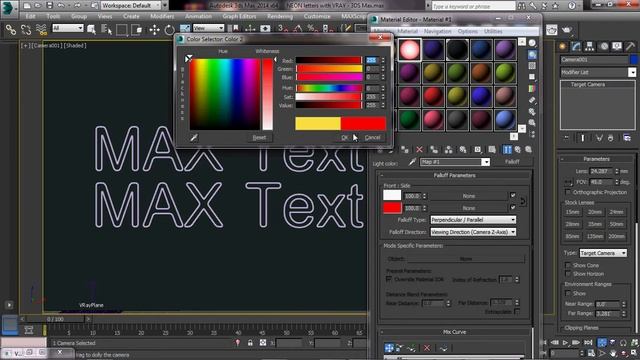Open the Hierarchy tab in command panel
This screenshot has width=640, height=360.
pyautogui.click(x=589, y=47)
